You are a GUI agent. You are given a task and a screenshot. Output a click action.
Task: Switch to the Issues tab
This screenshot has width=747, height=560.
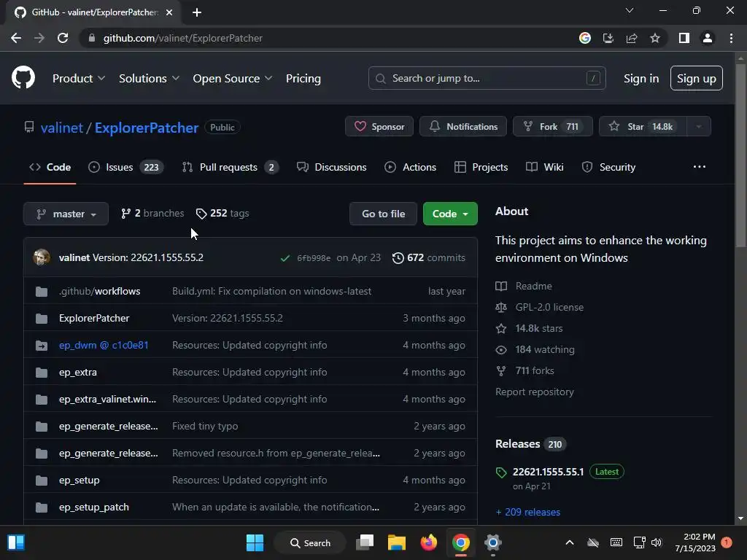(126, 167)
